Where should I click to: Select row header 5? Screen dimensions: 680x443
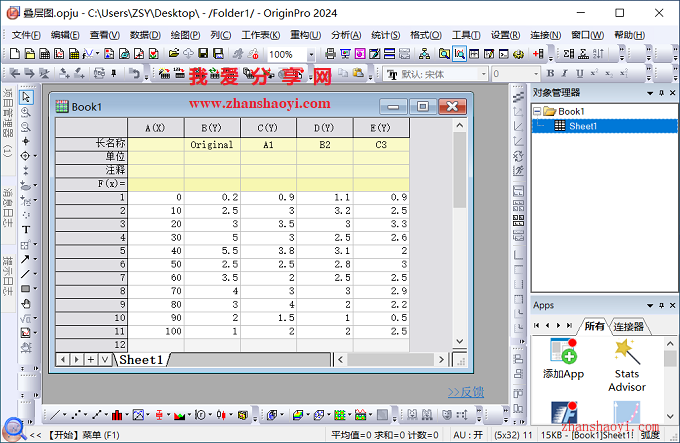[91, 251]
